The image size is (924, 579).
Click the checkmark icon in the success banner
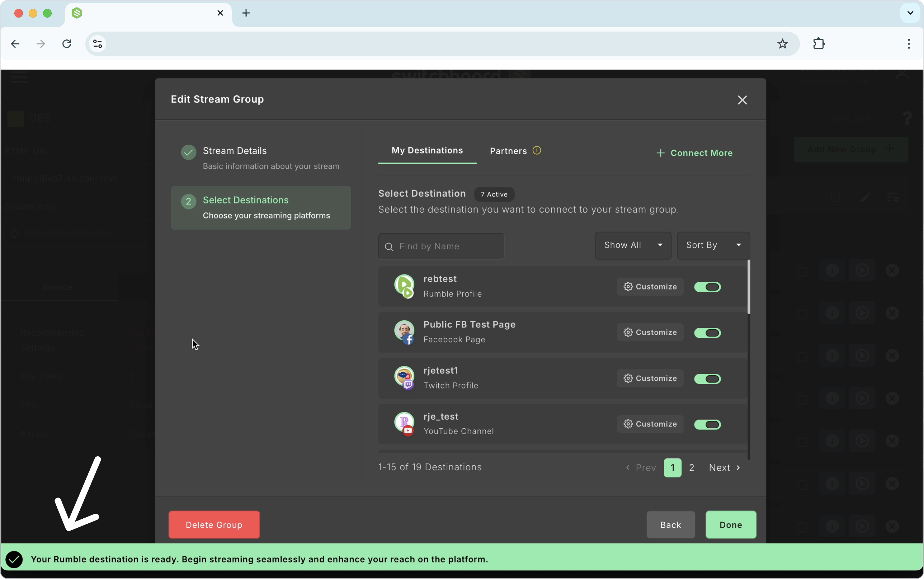pos(14,560)
